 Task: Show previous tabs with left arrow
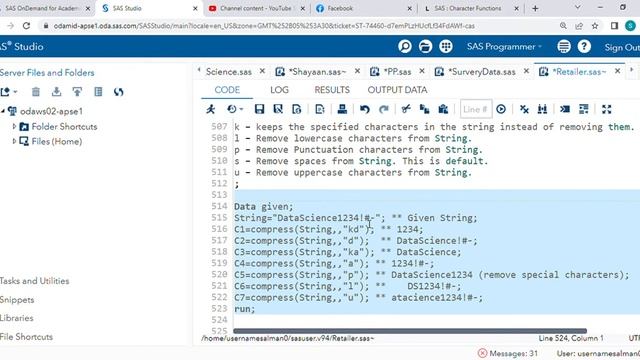(x=199, y=70)
